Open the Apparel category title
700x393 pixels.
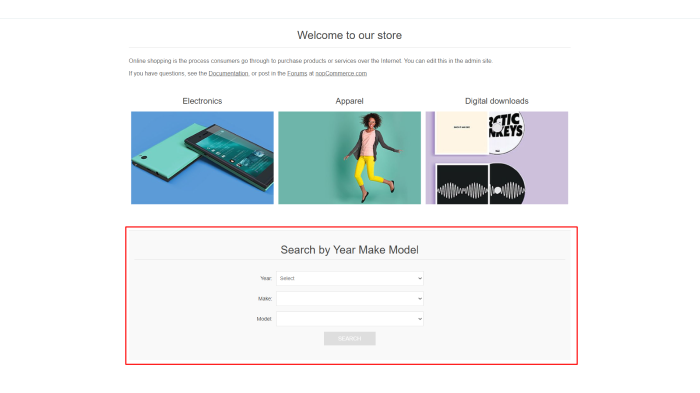tap(350, 101)
